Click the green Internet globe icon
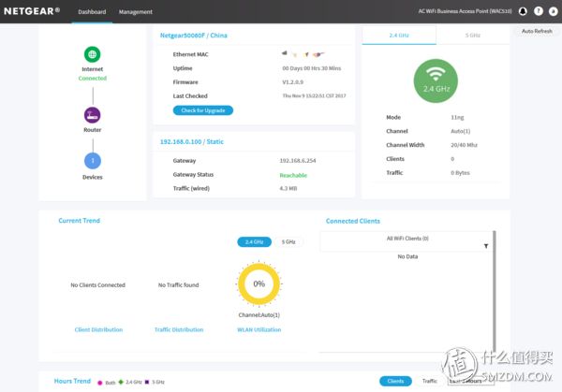Image resolution: width=562 pixels, height=392 pixels. [93, 54]
